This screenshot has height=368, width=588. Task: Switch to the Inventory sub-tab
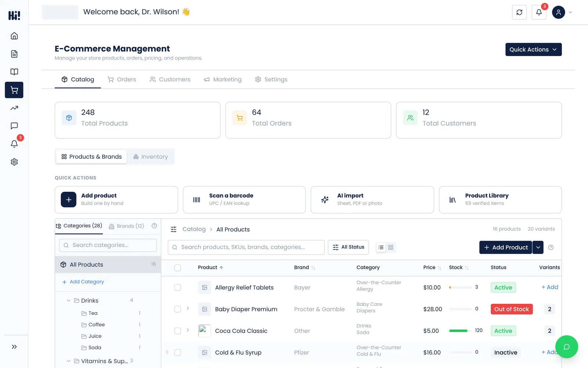pos(151,157)
